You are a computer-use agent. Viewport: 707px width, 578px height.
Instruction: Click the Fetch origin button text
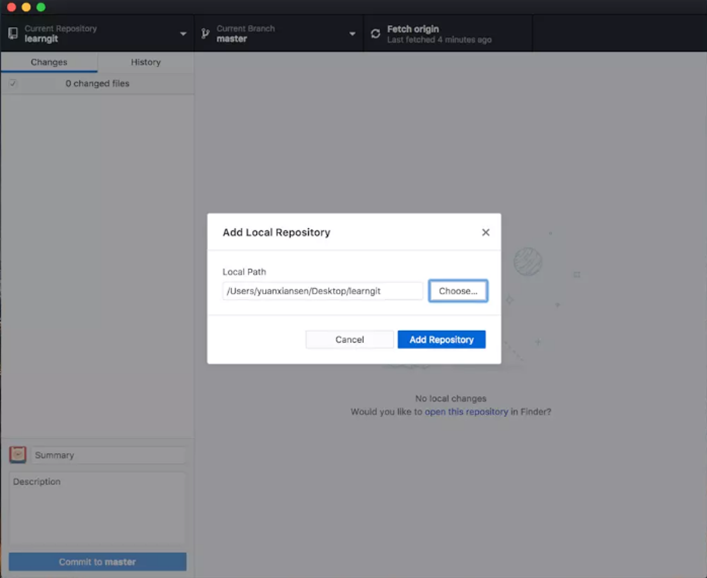[413, 29]
